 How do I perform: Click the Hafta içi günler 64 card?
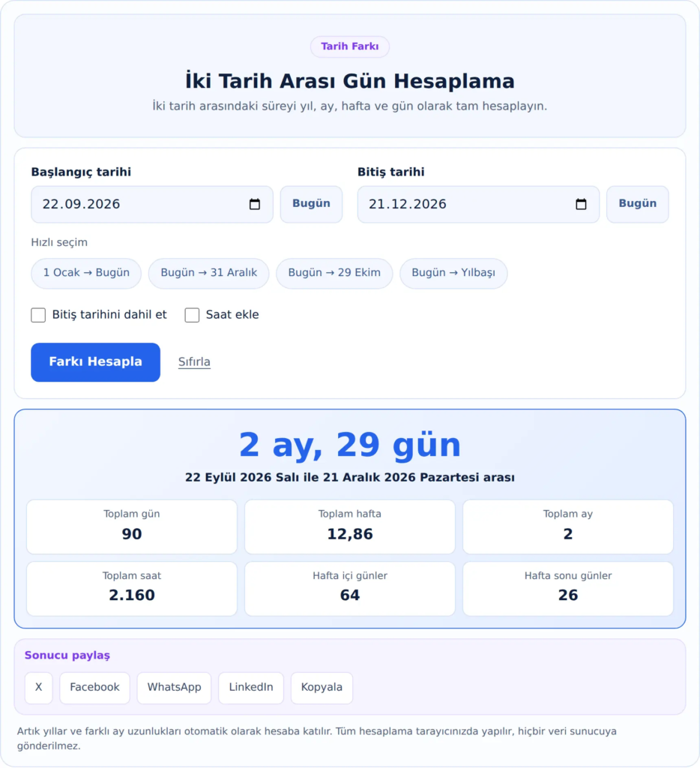350,589
